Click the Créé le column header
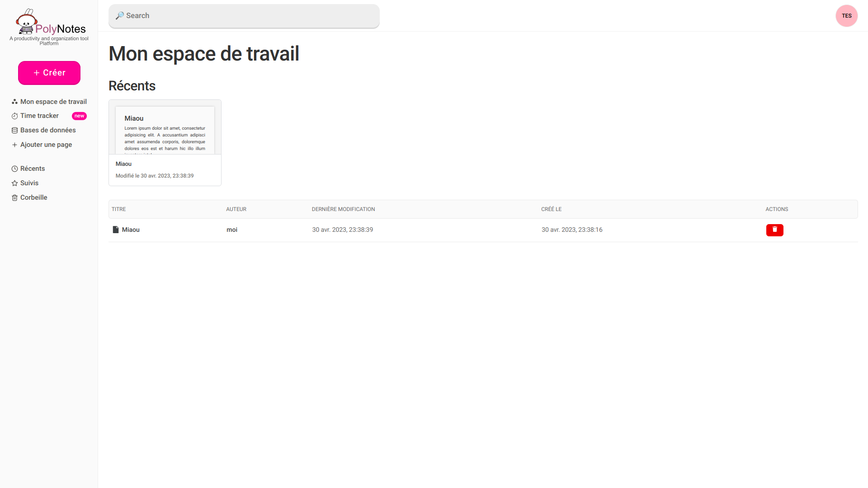This screenshot has width=868, height=488. pos(551,209)
